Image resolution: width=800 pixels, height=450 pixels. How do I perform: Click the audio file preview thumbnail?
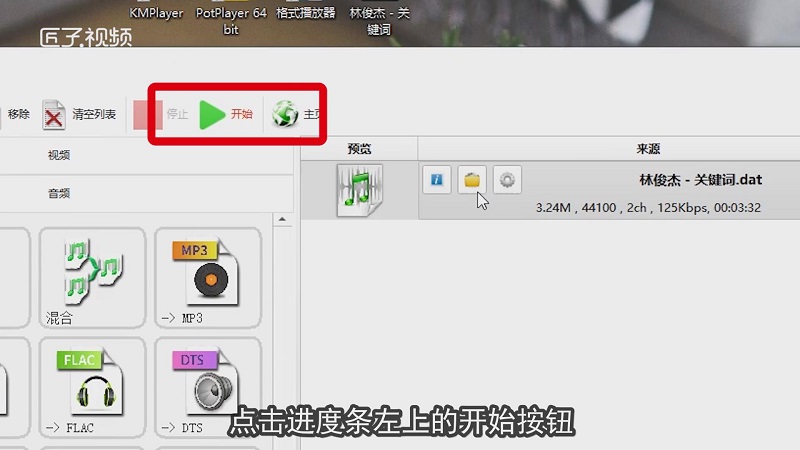(360, 191)
